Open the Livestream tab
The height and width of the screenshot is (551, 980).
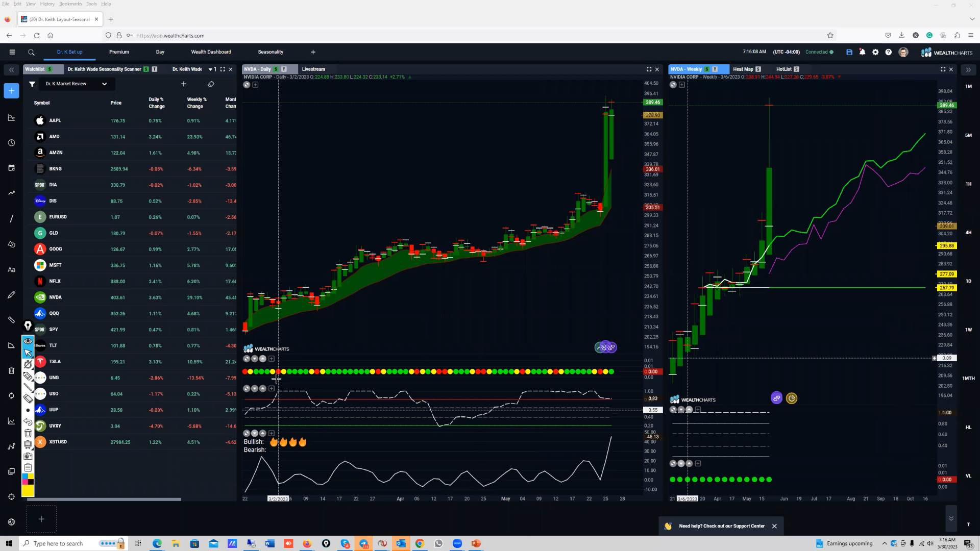click(x=313, y=69)
